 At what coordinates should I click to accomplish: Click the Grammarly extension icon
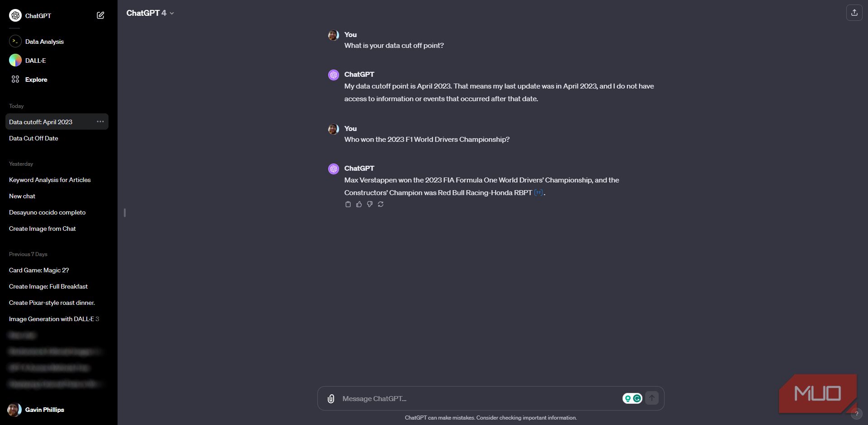tap(637, 398)
